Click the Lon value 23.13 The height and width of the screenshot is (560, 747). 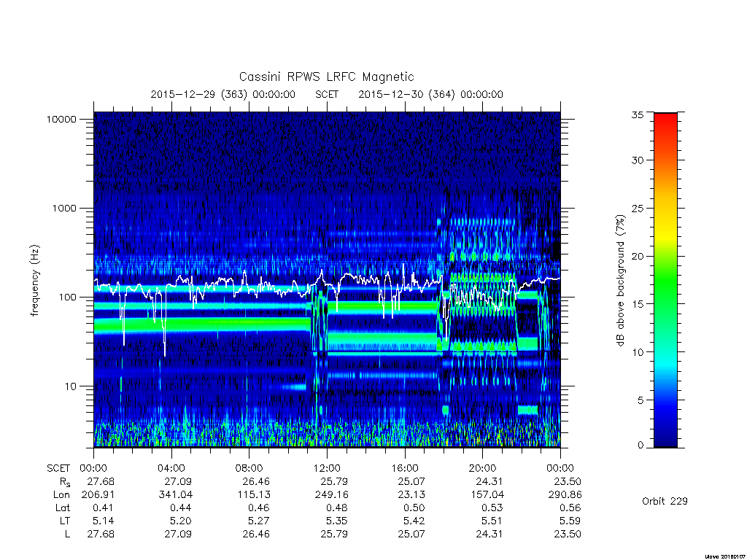(411, 495)
